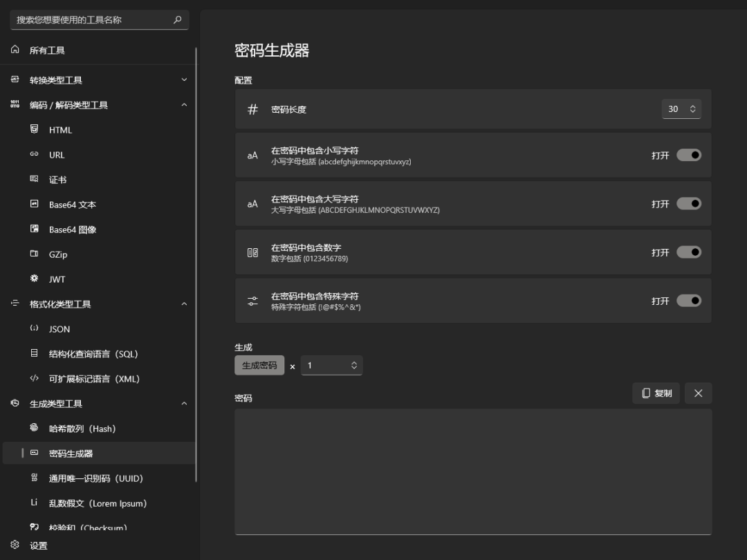Click the search magnifier icon
Image resolution: width=747 pixels, height=560 pixels.
(177, 20)
